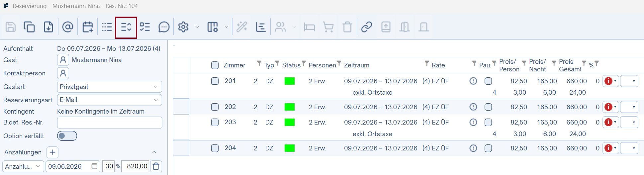Click the Anzahlung percent field showing 30

click(109, 166)
